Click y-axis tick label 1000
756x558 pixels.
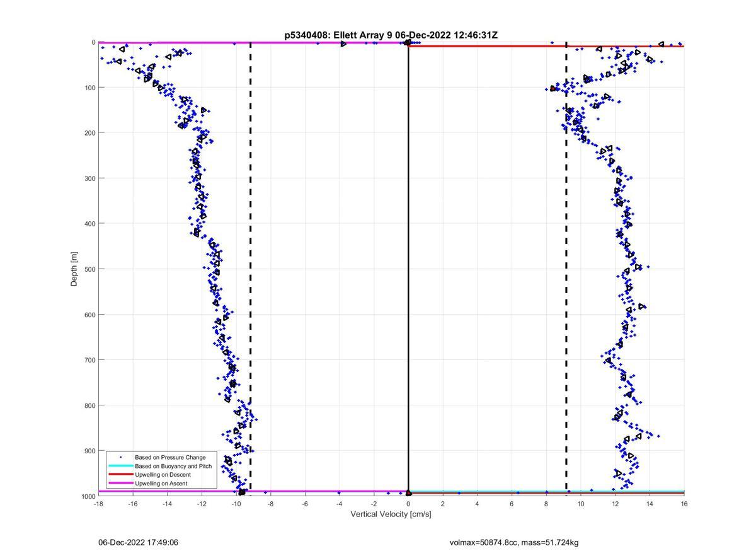tap(87, 496)
